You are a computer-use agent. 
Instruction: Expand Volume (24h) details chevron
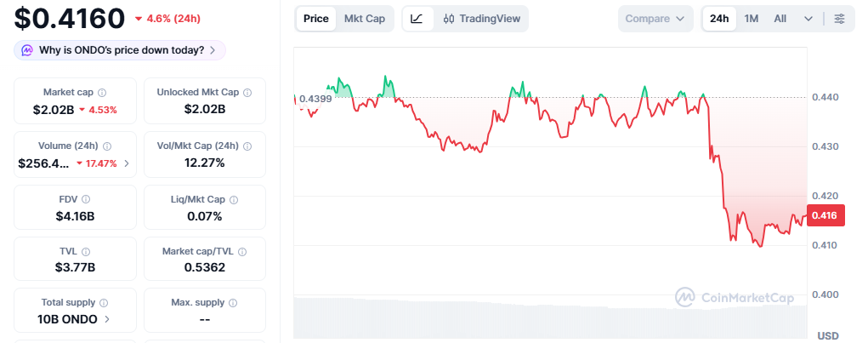pos(127,163)
